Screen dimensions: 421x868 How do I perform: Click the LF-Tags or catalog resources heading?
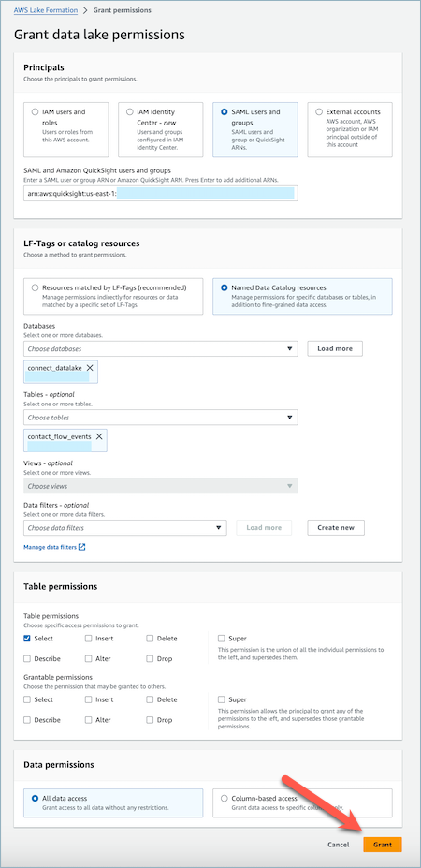point(81,243)
